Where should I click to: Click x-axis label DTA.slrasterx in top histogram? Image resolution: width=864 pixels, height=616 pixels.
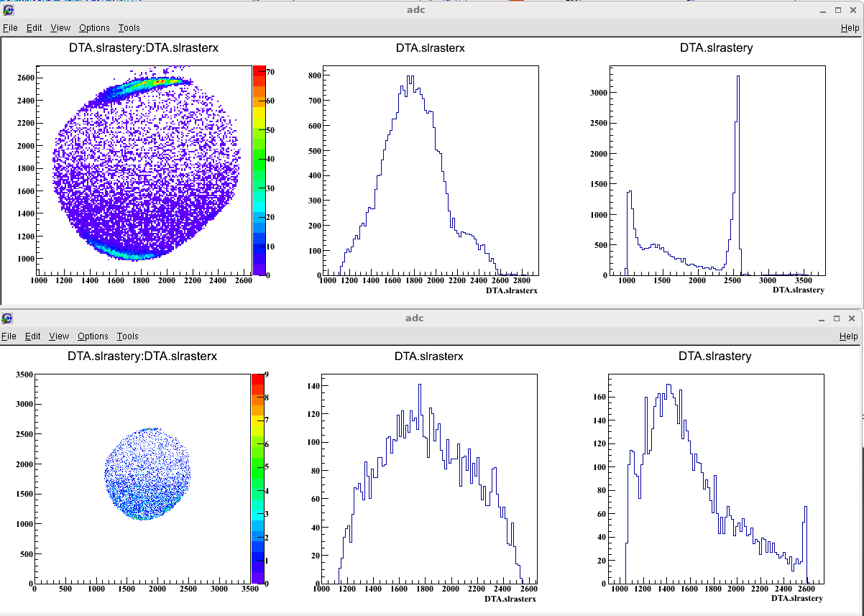pyautogui.click(x=512, y=290)
